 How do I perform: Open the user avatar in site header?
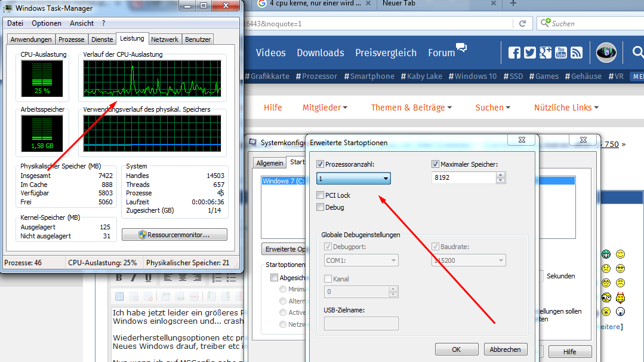point(606,53)
